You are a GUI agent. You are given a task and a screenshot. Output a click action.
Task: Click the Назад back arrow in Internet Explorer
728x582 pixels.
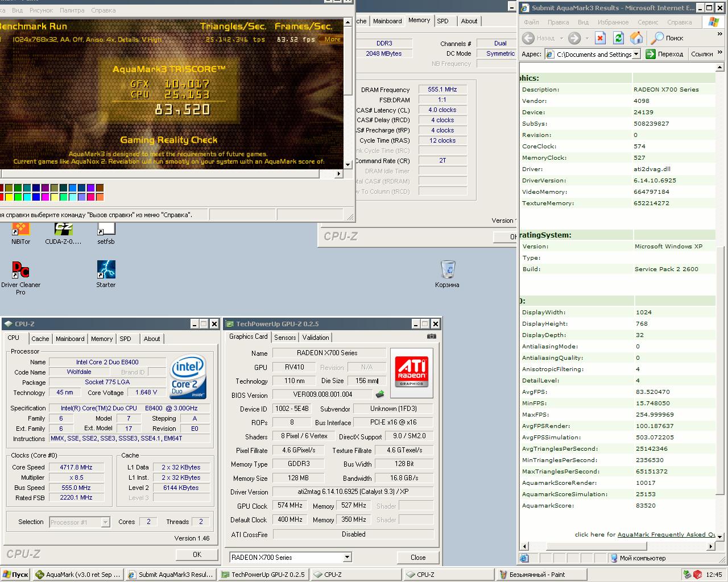(x=528, y=38)
